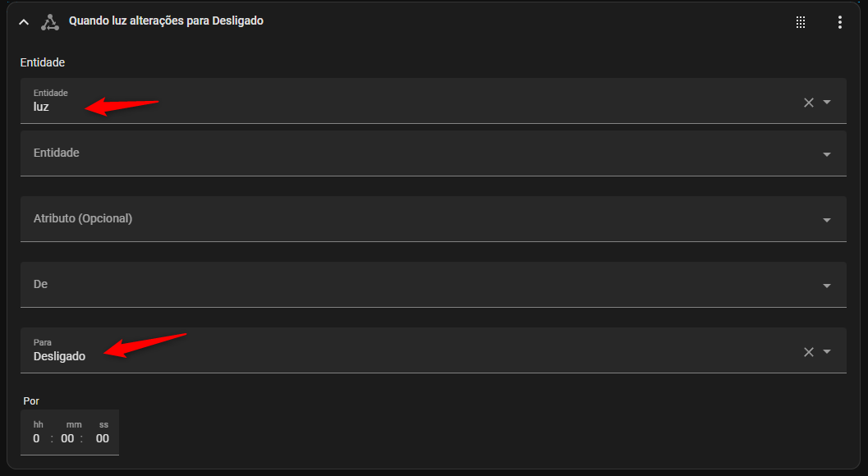This screenshot has height=476, width=868.
Task: Click the Desligado value in Para field
Action: click(59, 356)
